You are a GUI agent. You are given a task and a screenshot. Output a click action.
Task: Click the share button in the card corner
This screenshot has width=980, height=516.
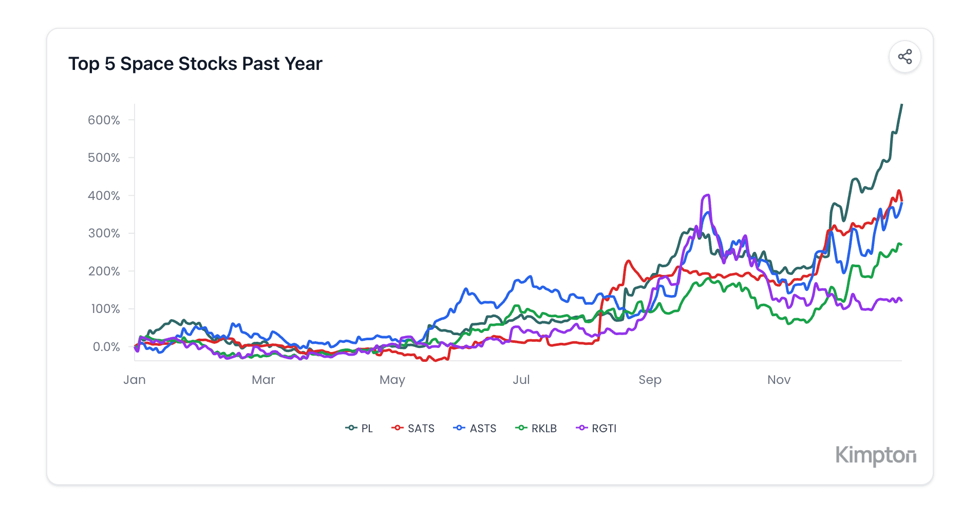click(904, 57)
